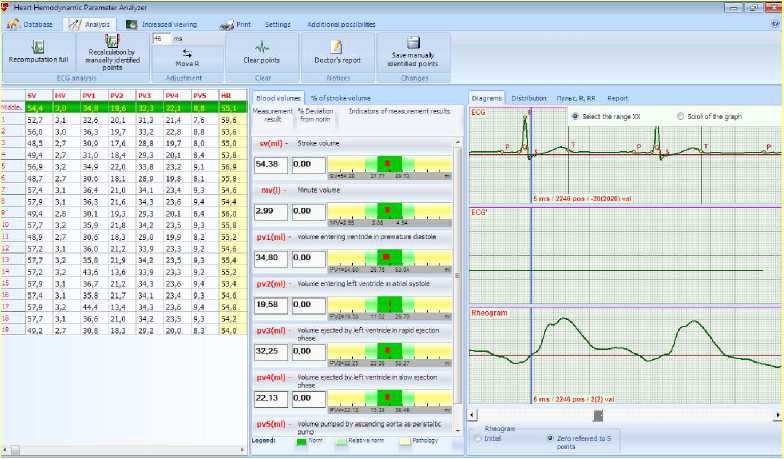Collapse the ribbon using the top-right chevron
Image resolution: width=784 pixels, height=459 pixels.
(x=776, y=21)
